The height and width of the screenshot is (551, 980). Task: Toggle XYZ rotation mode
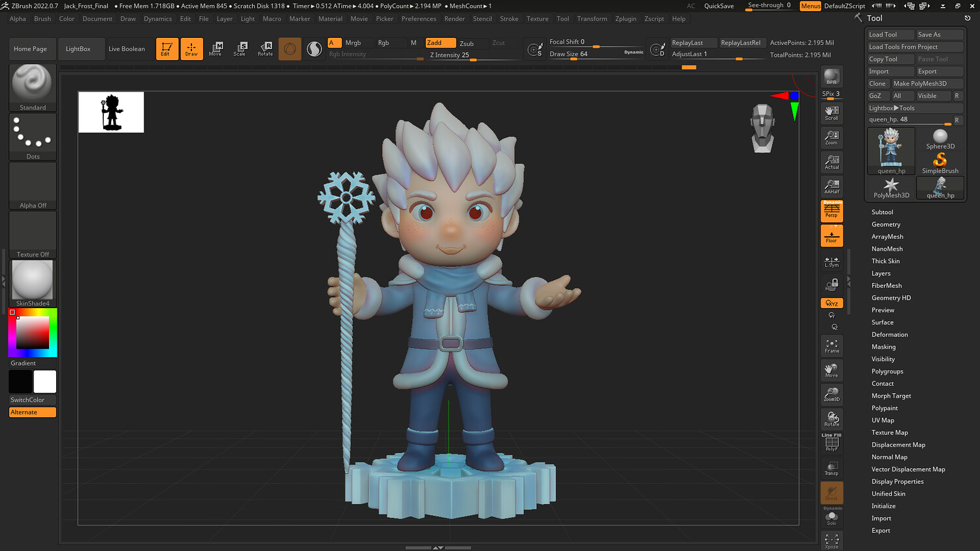tap(832, 303)
